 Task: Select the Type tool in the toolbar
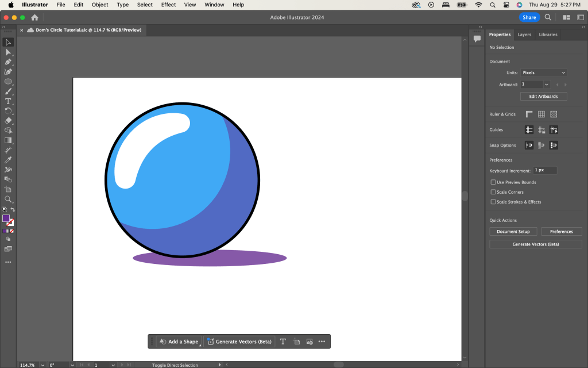(8, 101)
